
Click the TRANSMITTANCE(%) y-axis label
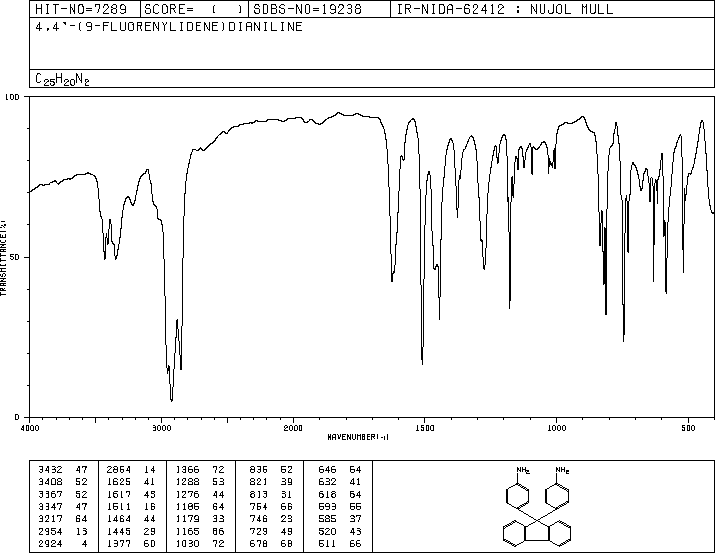pyautogui.click(x=3, y=258)
